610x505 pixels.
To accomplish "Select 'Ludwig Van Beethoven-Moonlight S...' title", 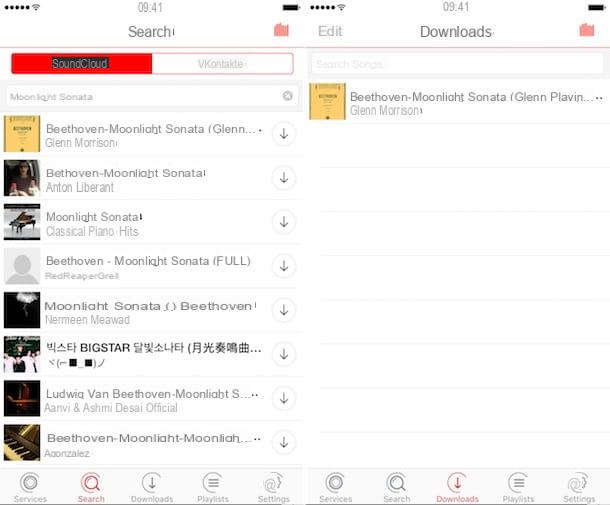I will (x=152, y=394).
